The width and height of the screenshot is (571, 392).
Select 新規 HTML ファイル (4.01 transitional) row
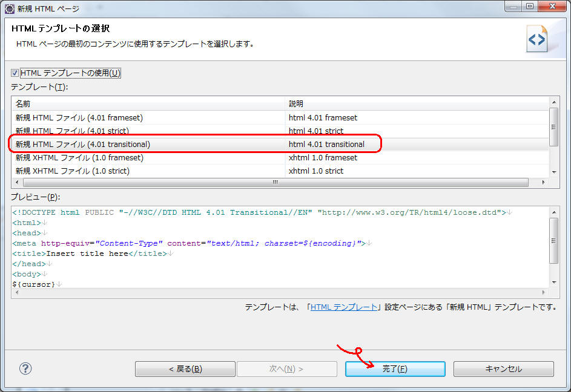(x=83, y=145)
